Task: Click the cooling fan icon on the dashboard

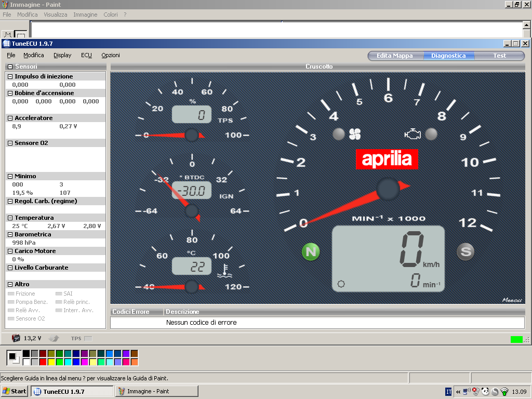Action: (x=355, y=134)
